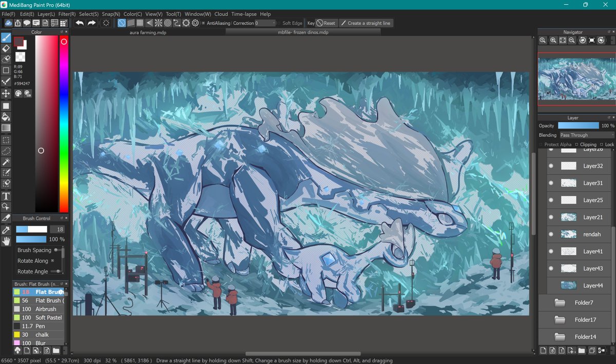Select the Eraser tool

click(6, 49)
